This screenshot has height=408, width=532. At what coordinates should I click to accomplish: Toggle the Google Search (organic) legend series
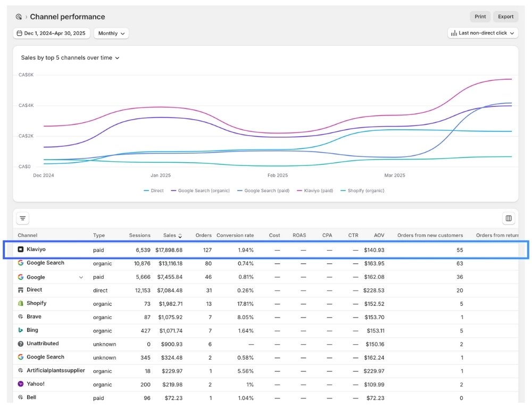point(201,191)
